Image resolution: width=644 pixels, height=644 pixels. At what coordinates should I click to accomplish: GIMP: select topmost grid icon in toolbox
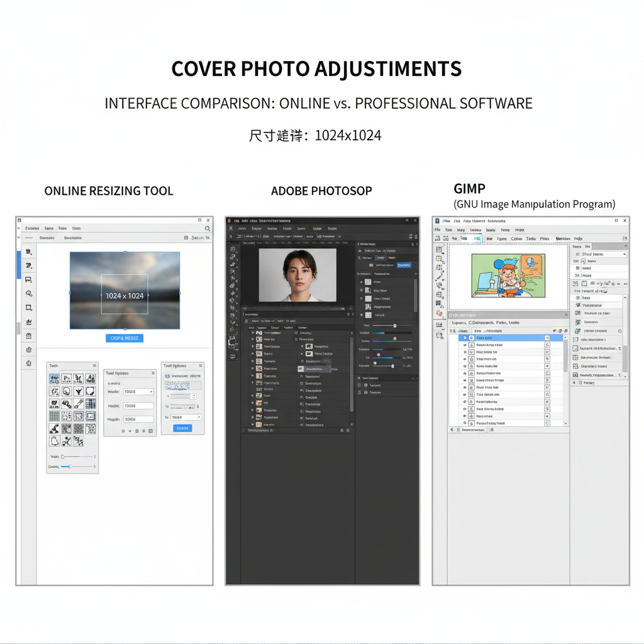pos(438,249)
